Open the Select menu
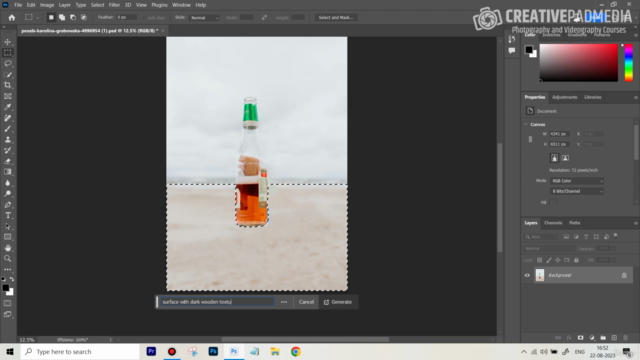The height and width of the screenshot is (360, 640). coord(98,5)
